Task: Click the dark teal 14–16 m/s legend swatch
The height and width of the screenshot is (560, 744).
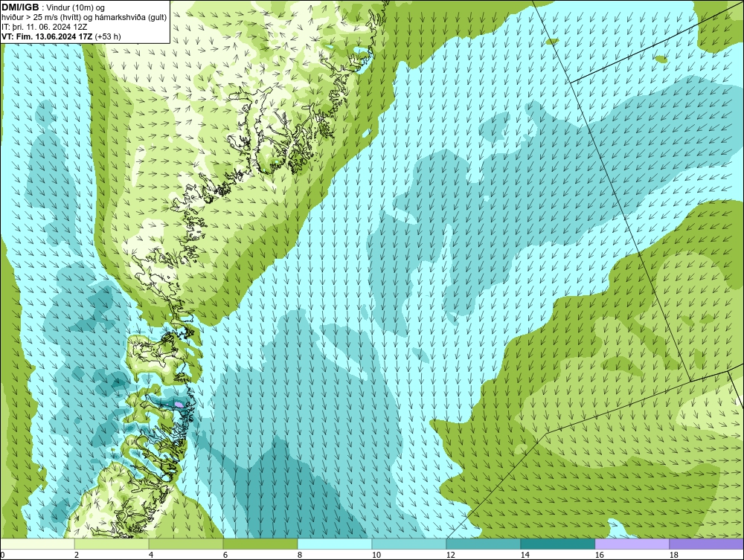Action: pos(557,544)
